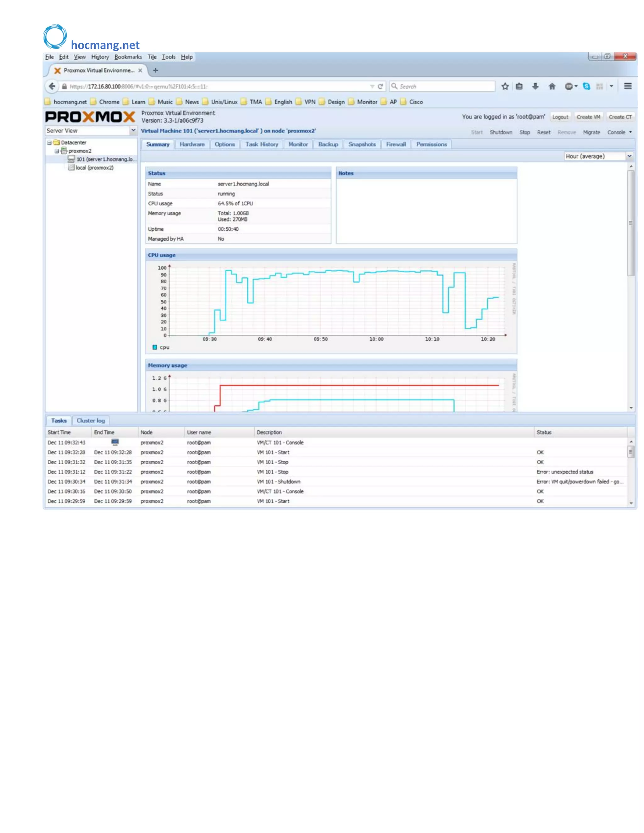Click the Migrate button
Viewport: 644px width, 833px height.
click(591, 132)
